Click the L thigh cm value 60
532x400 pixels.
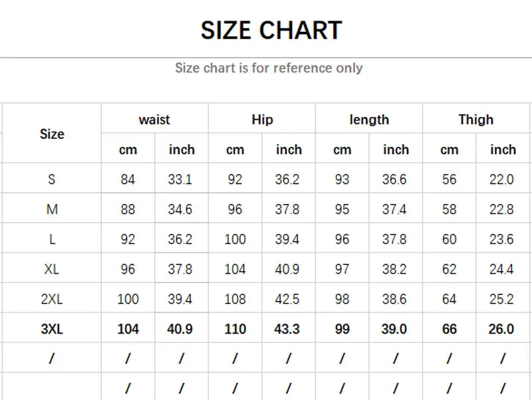(449, 239)
